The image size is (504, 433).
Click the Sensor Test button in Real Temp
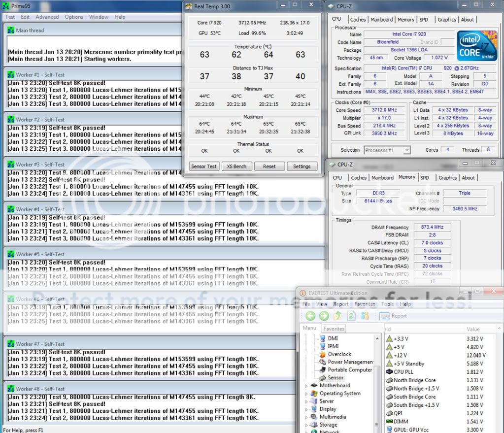pos(204,166)
